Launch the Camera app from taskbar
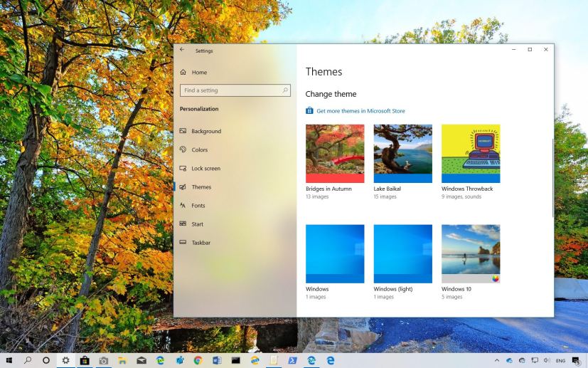The height and width of the screenshot is (368, 588). 104,360
